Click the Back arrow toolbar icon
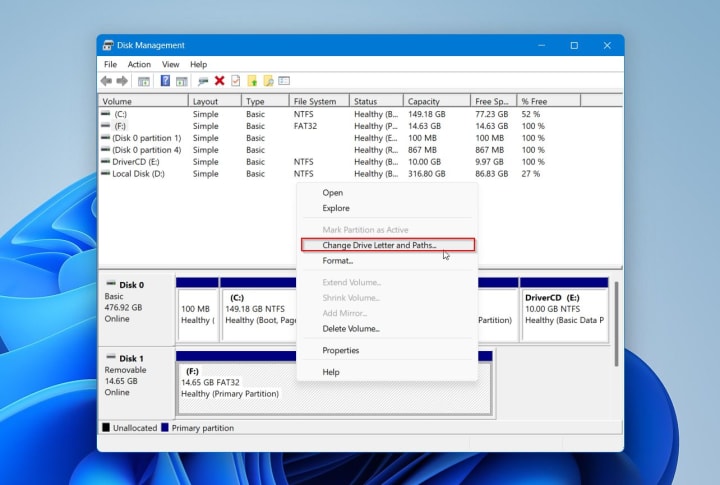The height and width of the screenshot is (485, 720). point(107,81)
